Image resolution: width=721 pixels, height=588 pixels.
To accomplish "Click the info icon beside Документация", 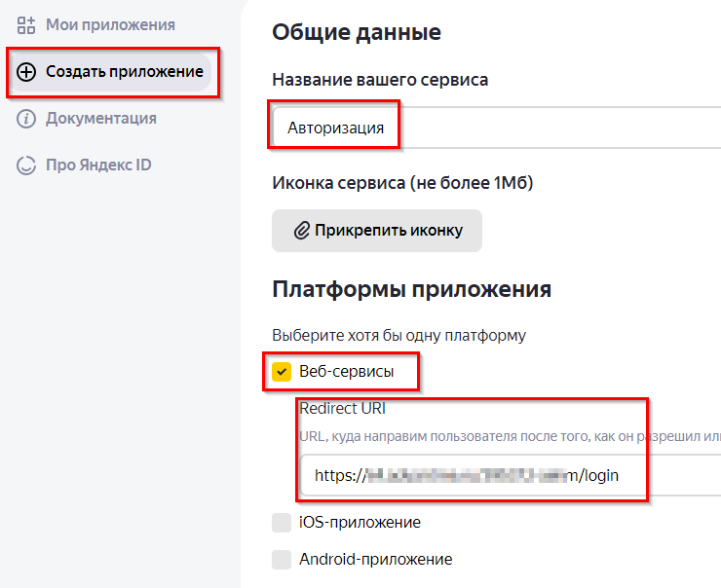I will pos(26,119).
